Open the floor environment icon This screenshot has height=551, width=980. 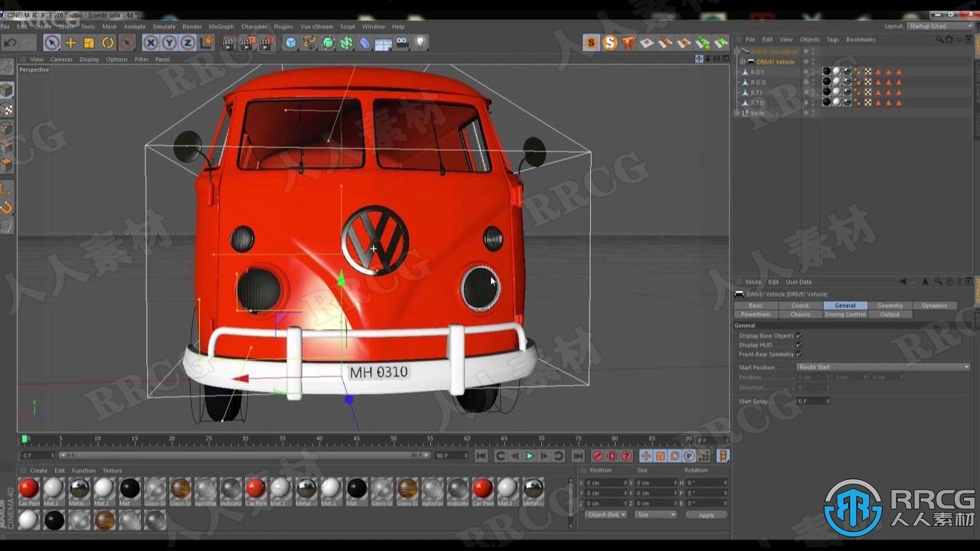tap(384, 43)
